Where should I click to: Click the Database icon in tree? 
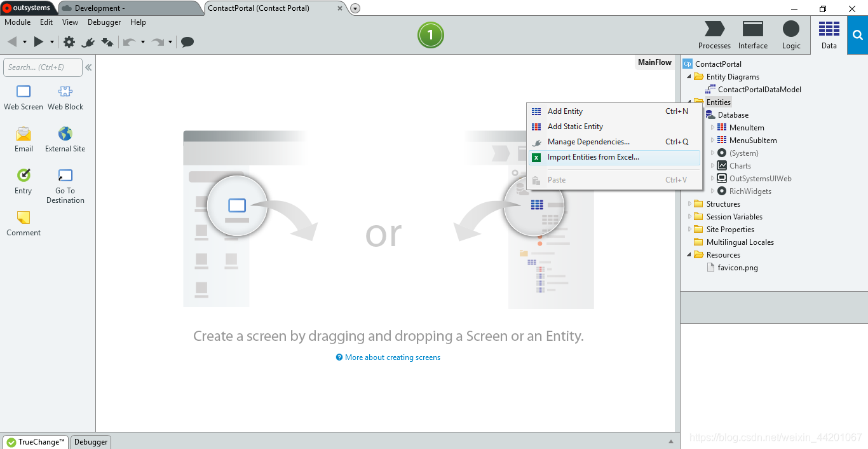710,115
